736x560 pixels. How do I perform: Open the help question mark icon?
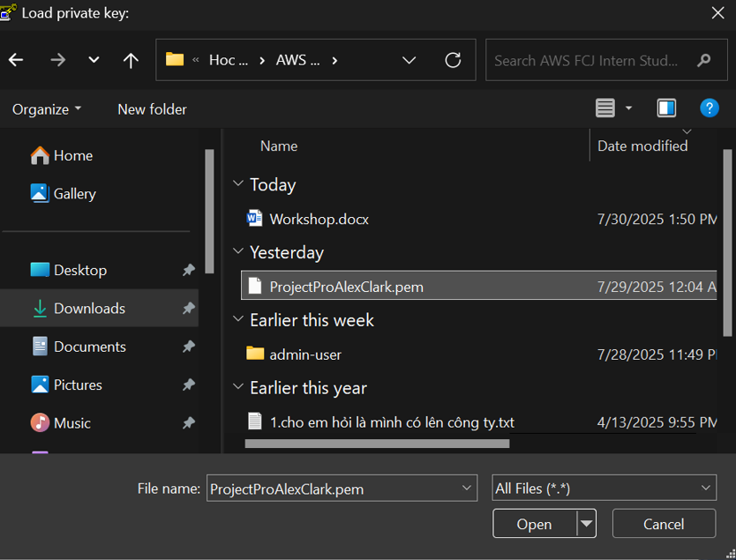pyautogui.click(x=709, y=108)
